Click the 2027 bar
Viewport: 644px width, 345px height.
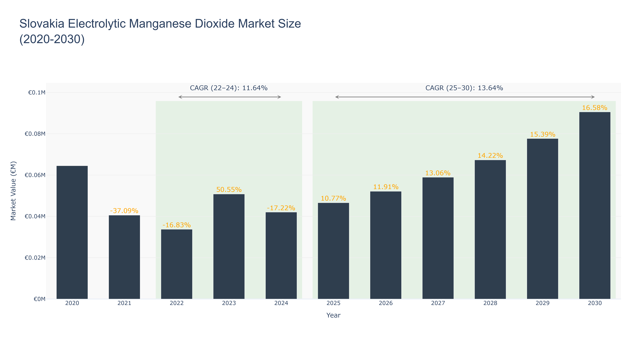438,238
